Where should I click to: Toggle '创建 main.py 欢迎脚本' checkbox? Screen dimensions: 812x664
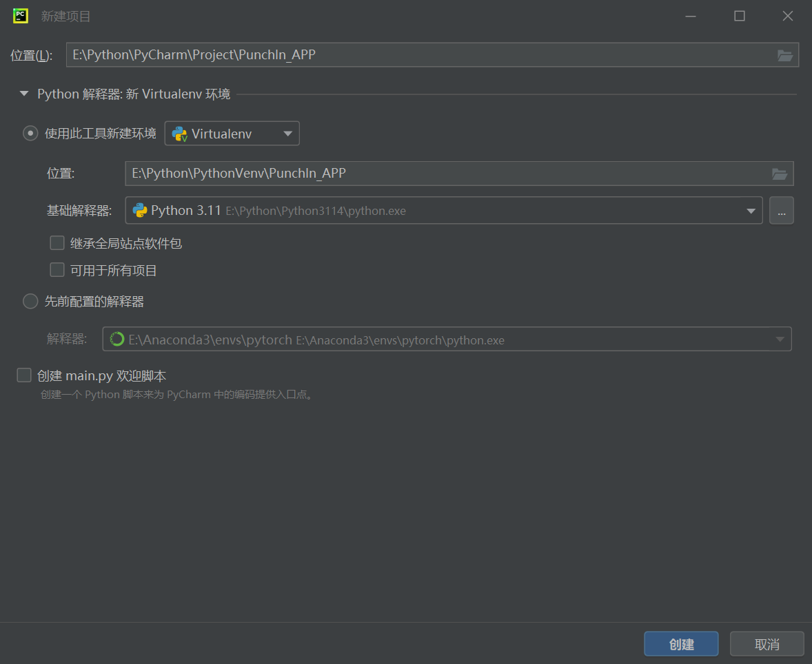coord(25,375)
